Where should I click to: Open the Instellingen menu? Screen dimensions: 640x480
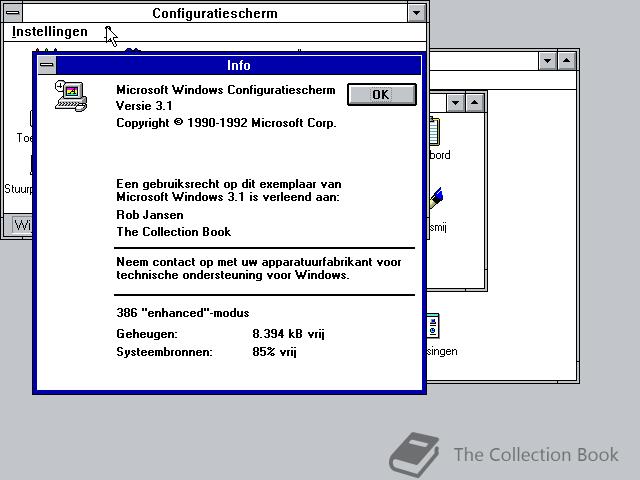(49, 31)
